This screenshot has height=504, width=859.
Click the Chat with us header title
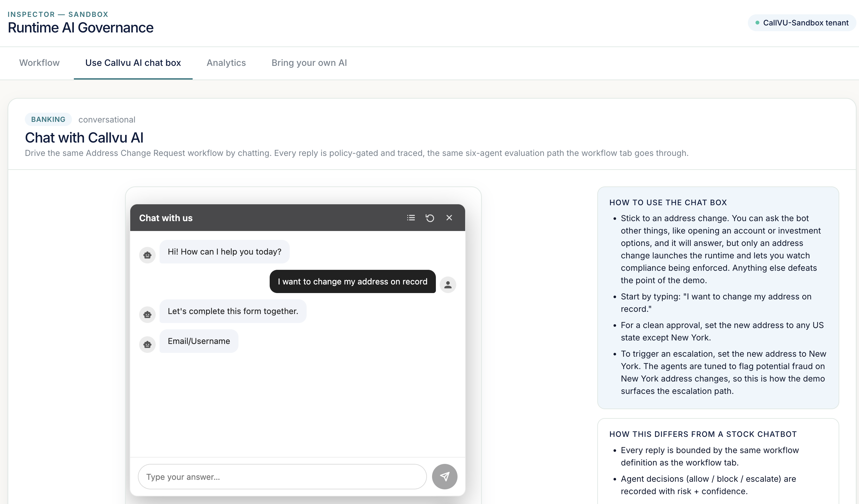166,218
